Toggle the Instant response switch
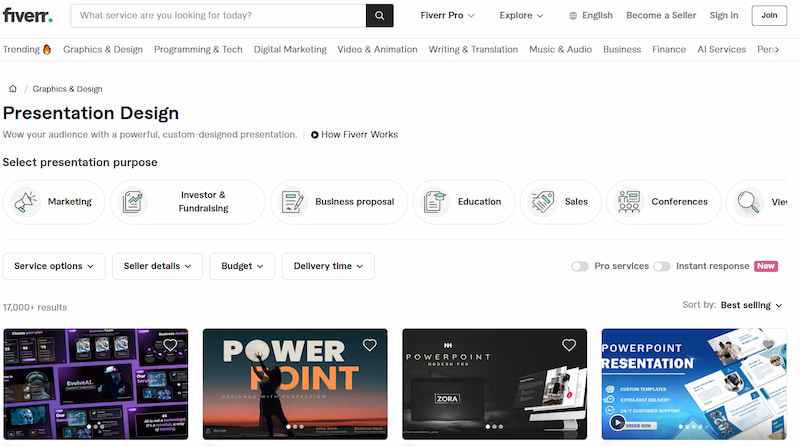Image resolution: width=800 pixels, height=446 pixels. [662, 266]
